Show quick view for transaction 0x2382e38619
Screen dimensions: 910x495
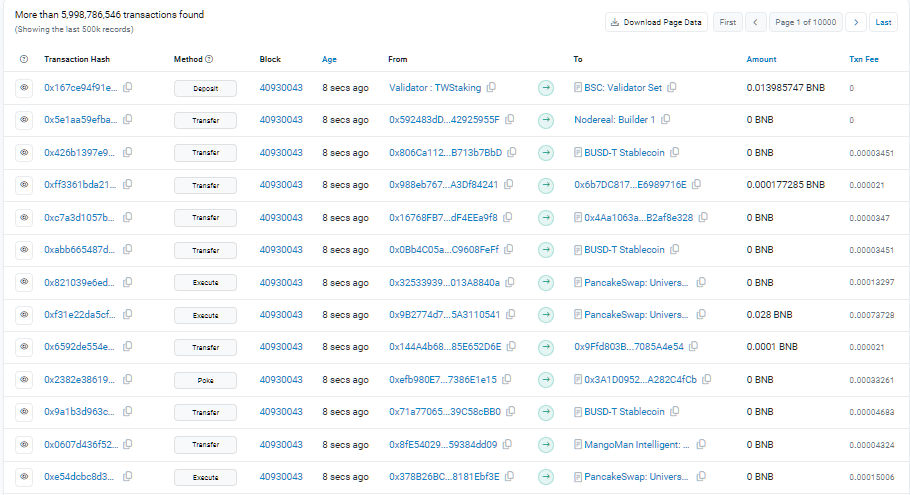click(x=25, y=379)
